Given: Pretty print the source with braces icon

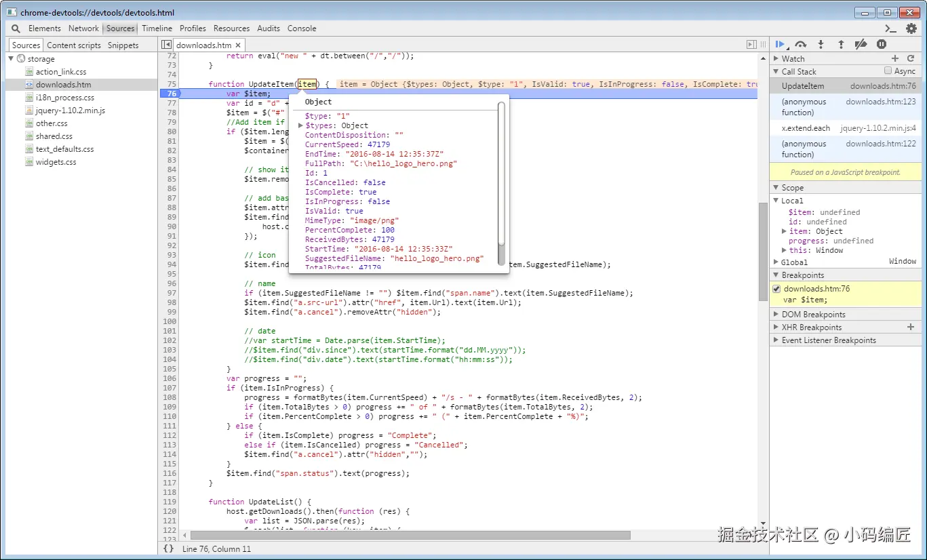Looking at the screenshot, I should point(168,548).
